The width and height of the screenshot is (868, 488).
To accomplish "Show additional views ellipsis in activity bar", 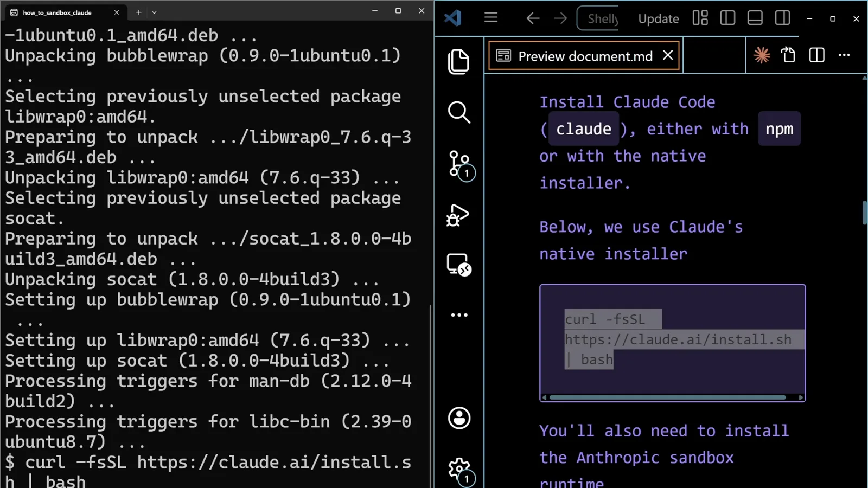I will [459, 314].
